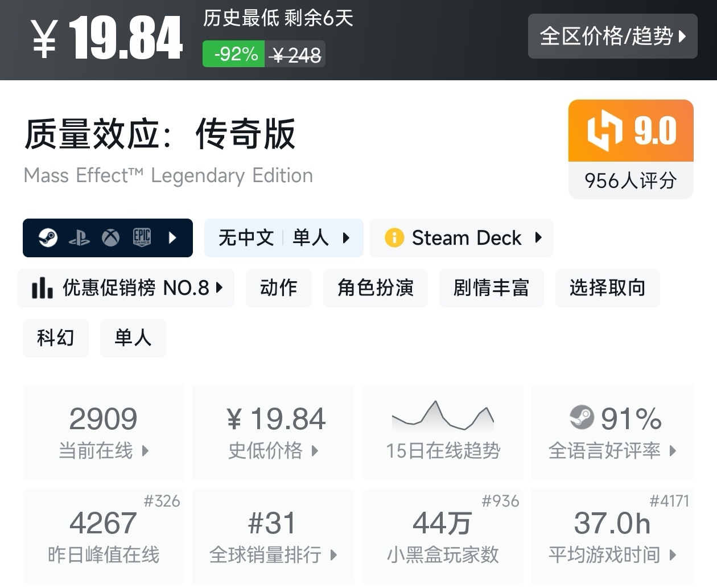Click the green -92% discount badge
This screenshot has width=717, height=588.
coord(234,54)
